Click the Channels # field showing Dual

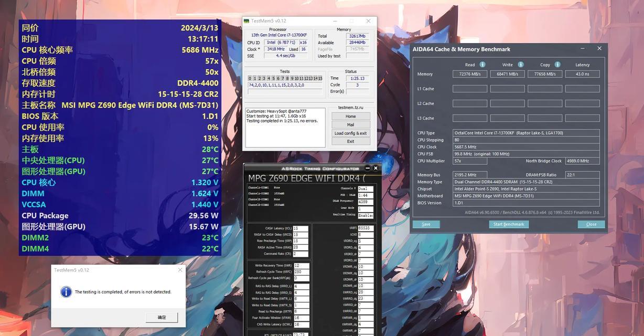click(366, 188)
